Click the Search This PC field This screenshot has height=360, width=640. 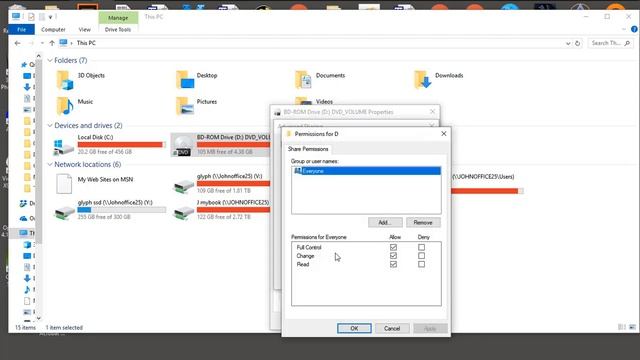pos(611,43)
